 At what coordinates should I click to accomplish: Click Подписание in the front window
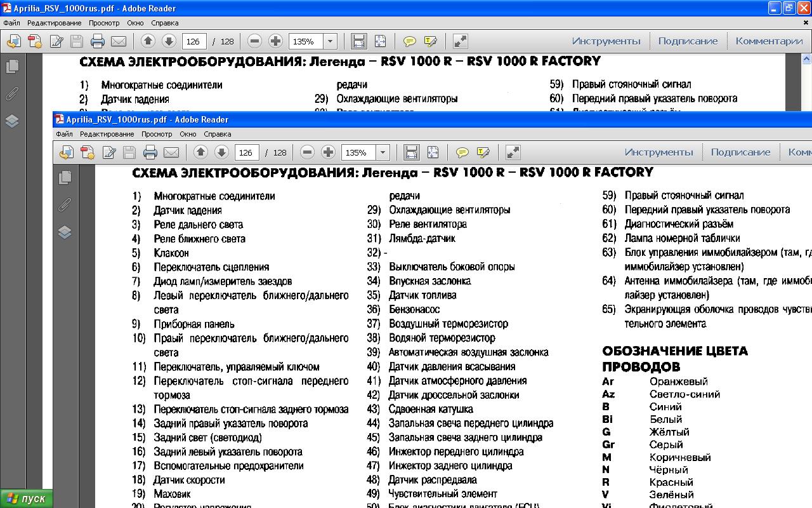click(x=740, y=152)
